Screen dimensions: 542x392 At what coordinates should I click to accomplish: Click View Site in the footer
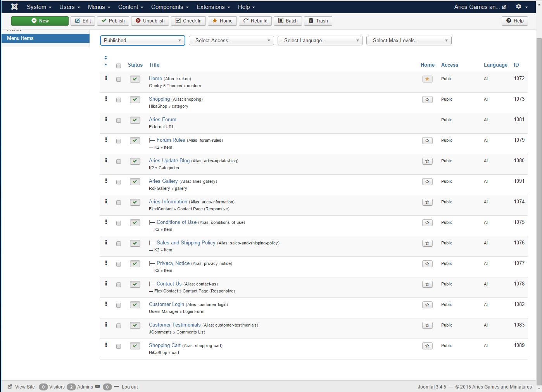(x=21, y=387)
